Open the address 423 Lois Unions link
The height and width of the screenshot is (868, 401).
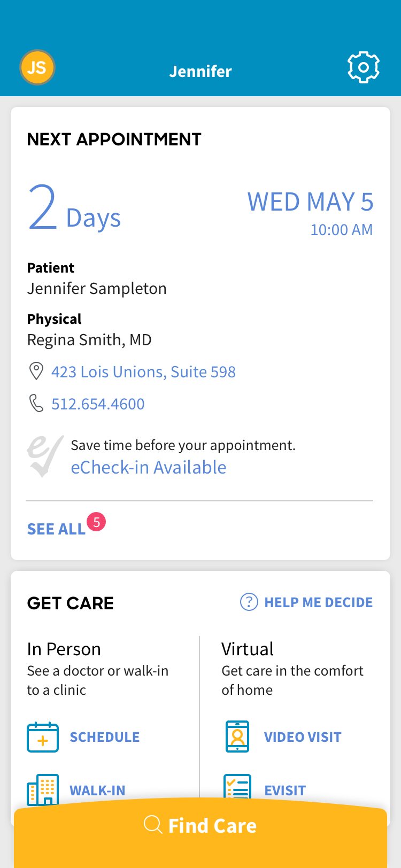click(x=143, y=372)
